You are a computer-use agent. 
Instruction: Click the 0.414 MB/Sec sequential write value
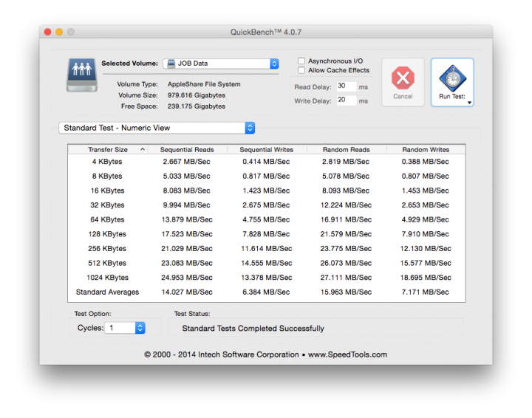point(266,162)
